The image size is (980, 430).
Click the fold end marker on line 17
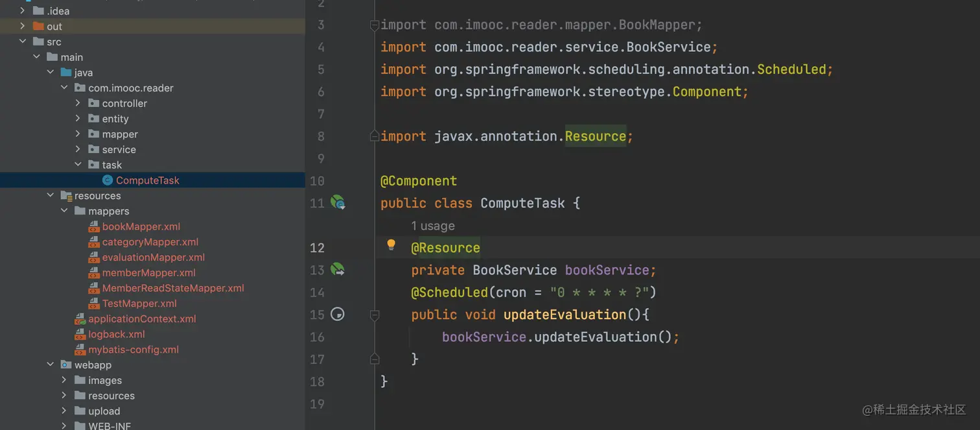(374, 359)
